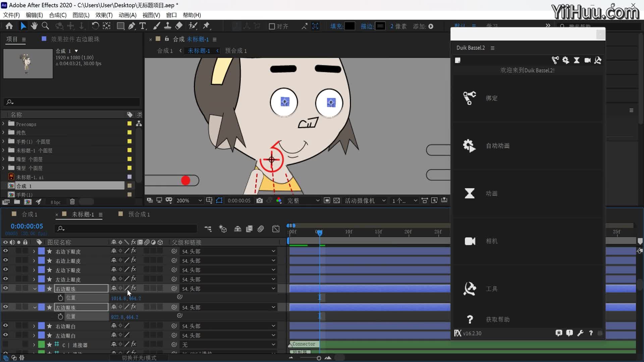Open the composition mini-flowchart icon in timeline
Viewport: 644px width, 362px height.
208,229
